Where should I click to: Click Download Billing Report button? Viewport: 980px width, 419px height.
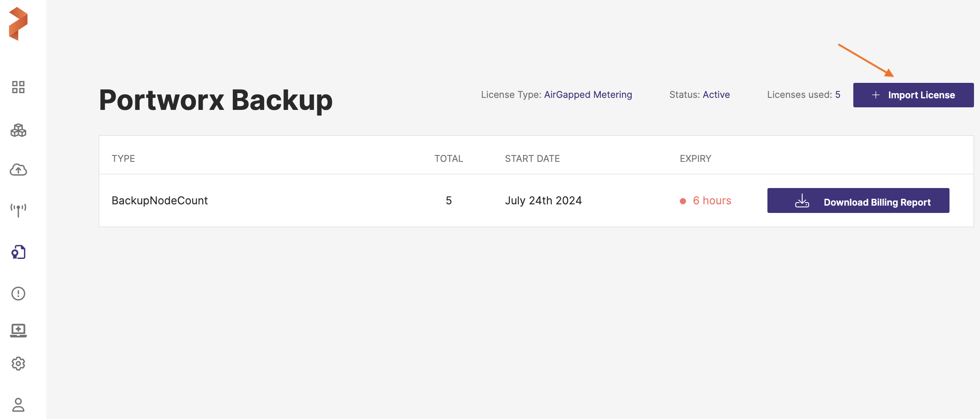click(x=858, y=200)
